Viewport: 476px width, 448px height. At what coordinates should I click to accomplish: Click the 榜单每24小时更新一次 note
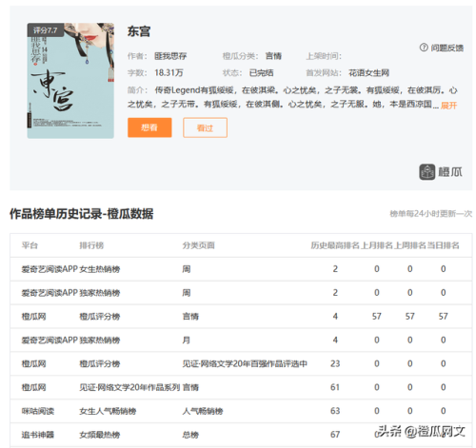(431, 214)
